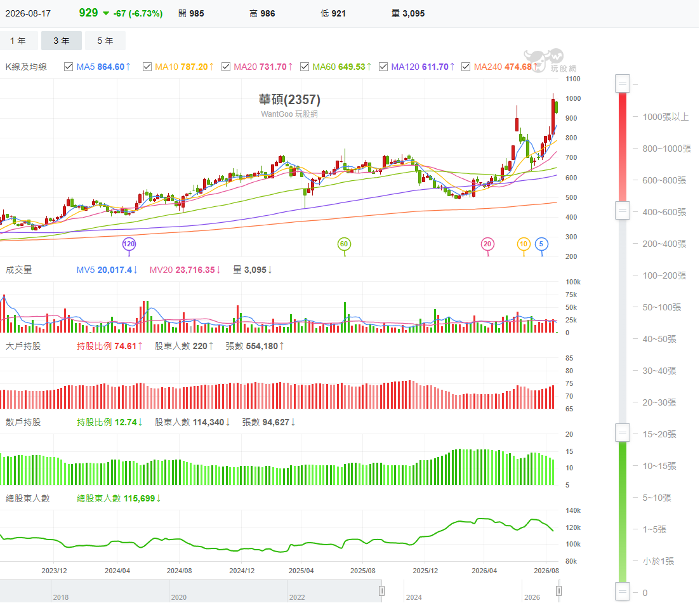Switch to the 5 年 range tab

(105, 41)
